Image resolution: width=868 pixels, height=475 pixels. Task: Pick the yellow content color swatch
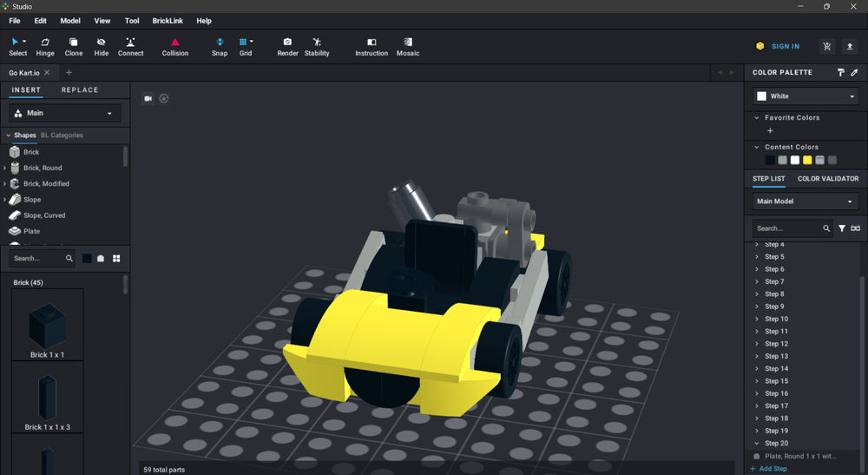tap(807, 160)
